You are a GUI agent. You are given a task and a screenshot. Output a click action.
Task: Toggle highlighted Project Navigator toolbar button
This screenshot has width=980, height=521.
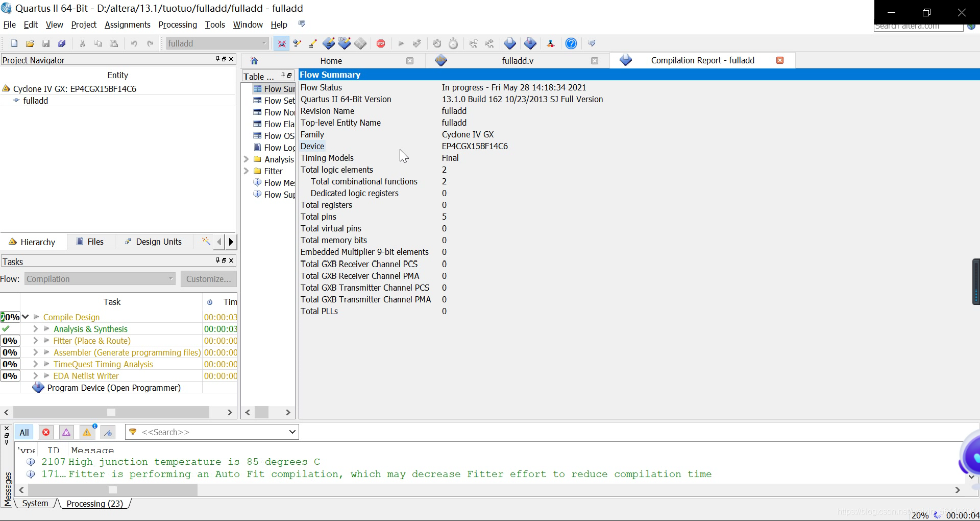coord(281,43)
